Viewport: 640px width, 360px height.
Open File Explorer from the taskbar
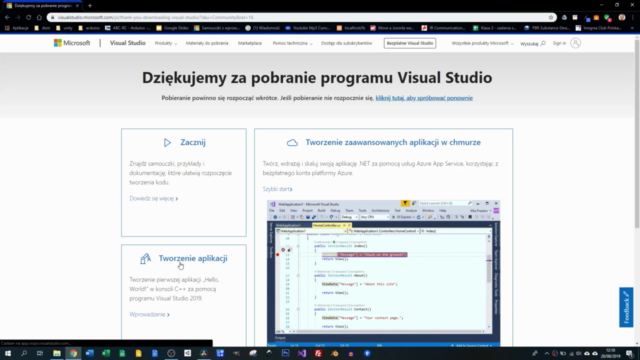pyautogui.click(x=57, y=353)
